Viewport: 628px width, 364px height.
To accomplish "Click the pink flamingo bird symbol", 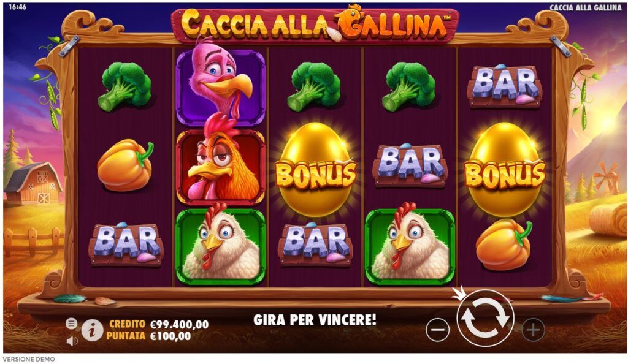I will [221, 82].
